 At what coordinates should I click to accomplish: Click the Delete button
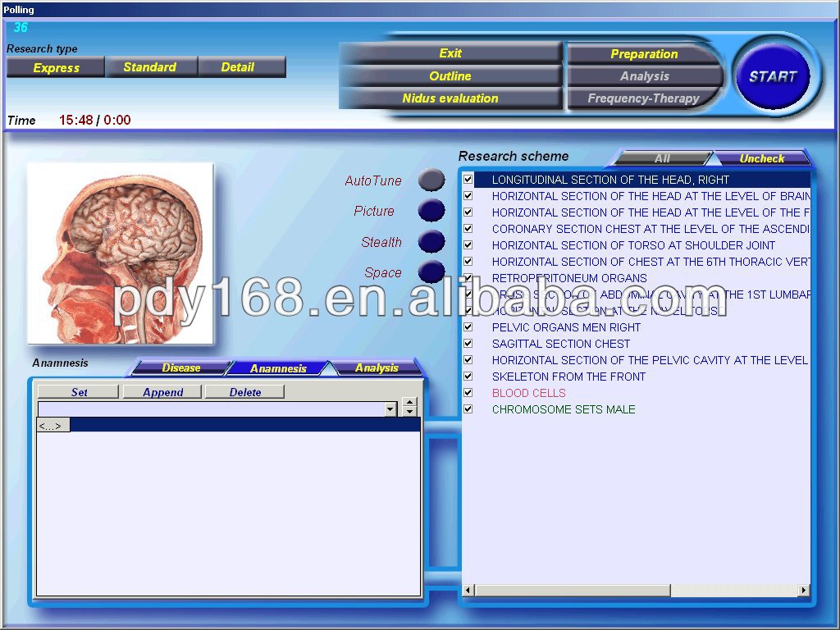pos(244,392)
